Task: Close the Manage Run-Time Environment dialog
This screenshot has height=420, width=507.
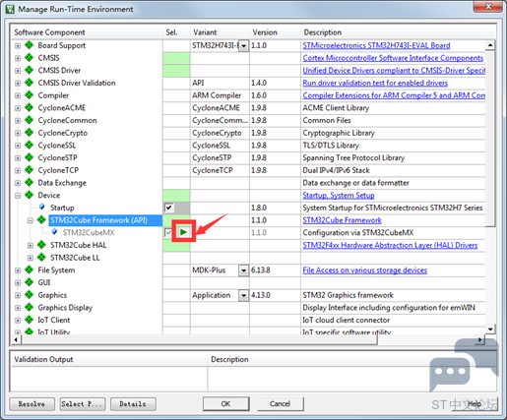Action: 488,6
